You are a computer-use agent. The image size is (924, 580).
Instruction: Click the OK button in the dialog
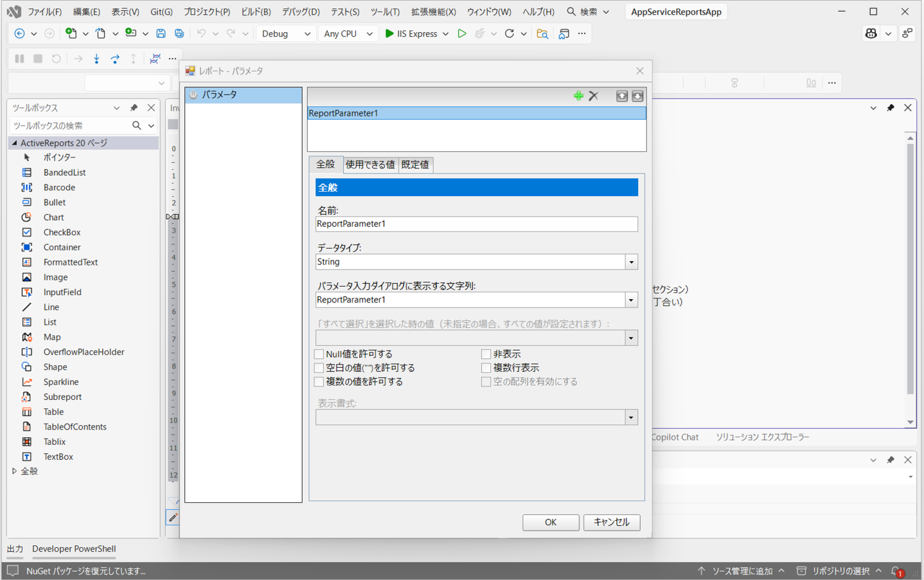tap(551, 522)
